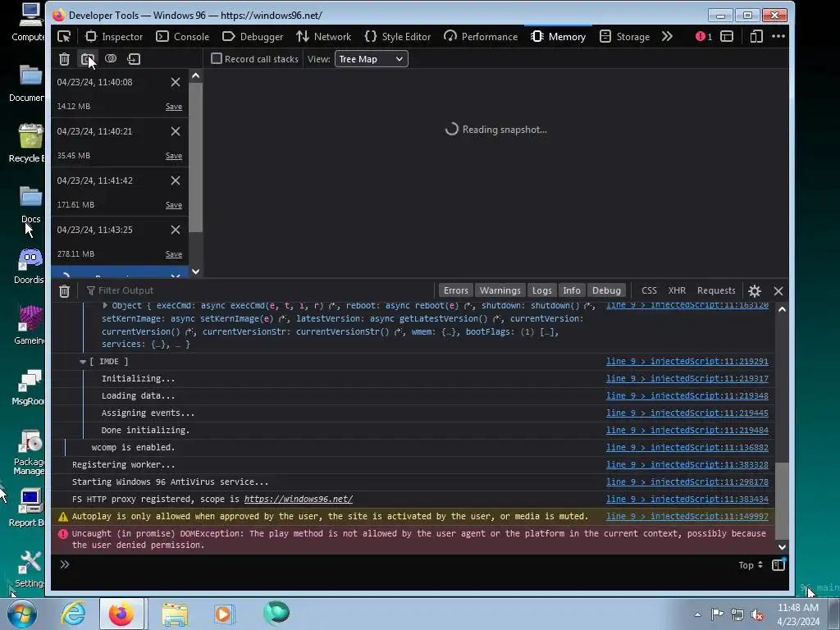The width and height of the screenshot is (840, 630).
Task: Save the 14.12 MB snapshot
Action: click(174, 107)
